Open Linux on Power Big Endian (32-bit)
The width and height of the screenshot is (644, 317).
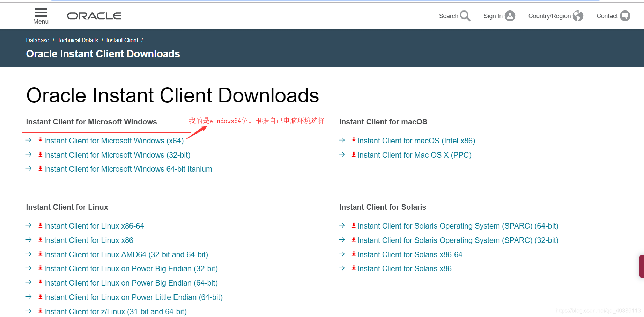point(131,268)
